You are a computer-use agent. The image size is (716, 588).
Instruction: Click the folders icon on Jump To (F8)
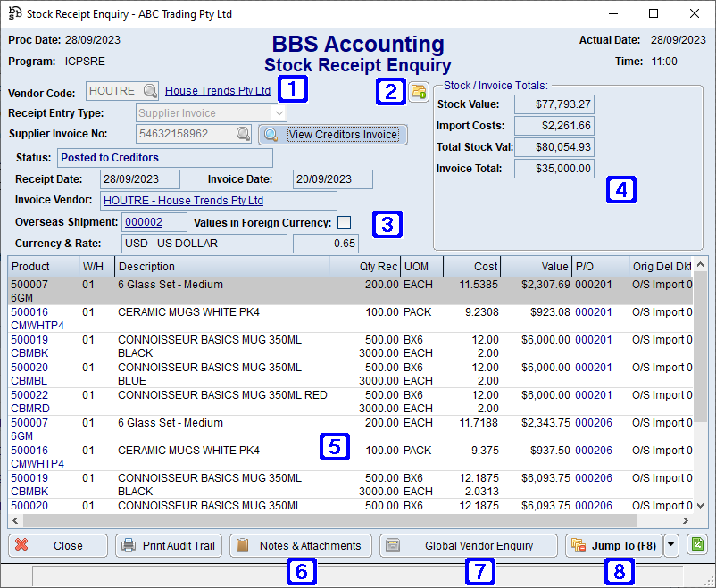tap(577, 545)
